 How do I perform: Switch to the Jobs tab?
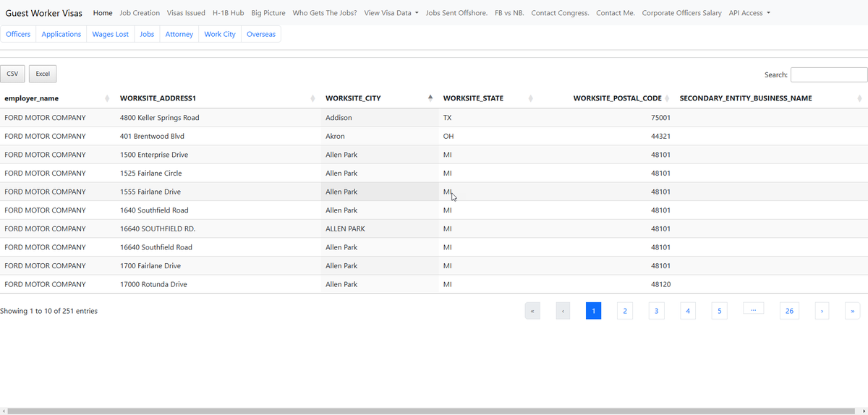coord(147,34)
